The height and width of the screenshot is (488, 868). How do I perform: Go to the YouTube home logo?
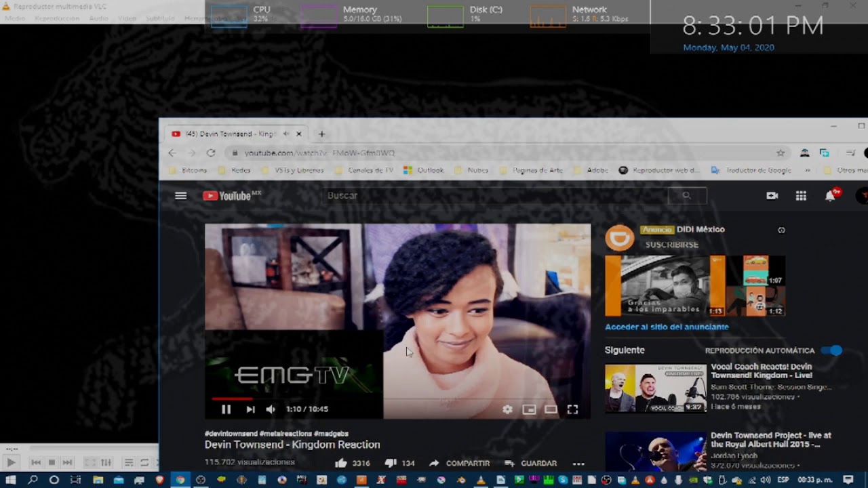click(x=231, y=196)
